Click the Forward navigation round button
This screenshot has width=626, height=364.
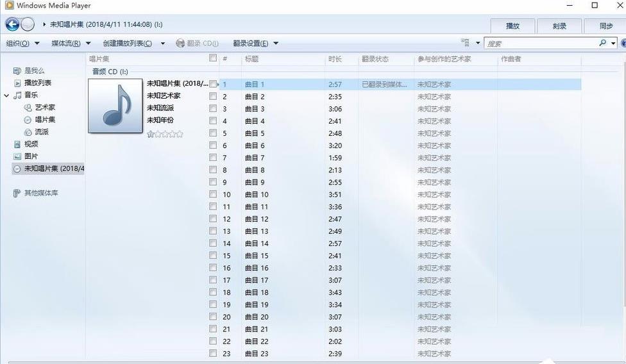(x=28, y=24)
